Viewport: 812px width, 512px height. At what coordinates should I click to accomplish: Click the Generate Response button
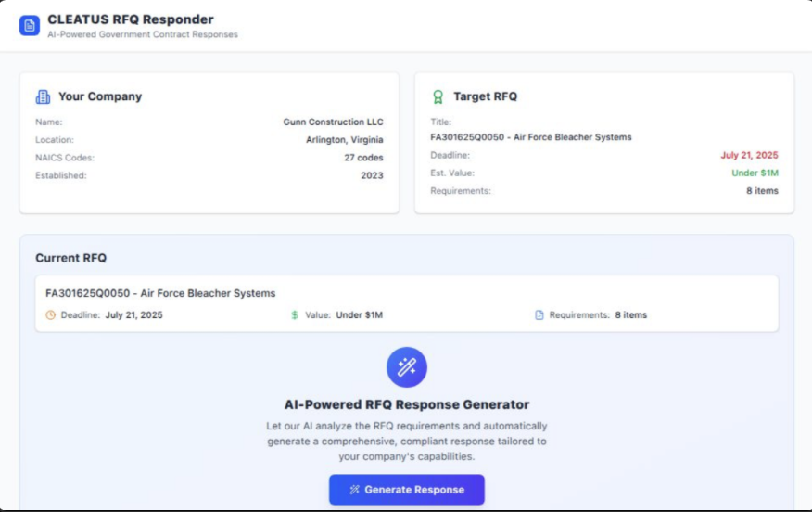407,490
